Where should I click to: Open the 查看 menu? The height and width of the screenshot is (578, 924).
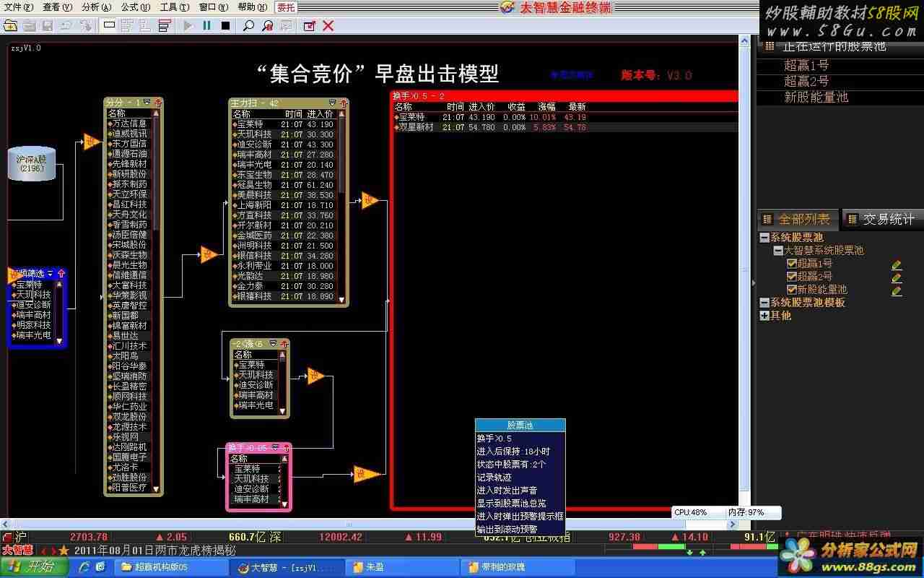(x=58, y=7)
